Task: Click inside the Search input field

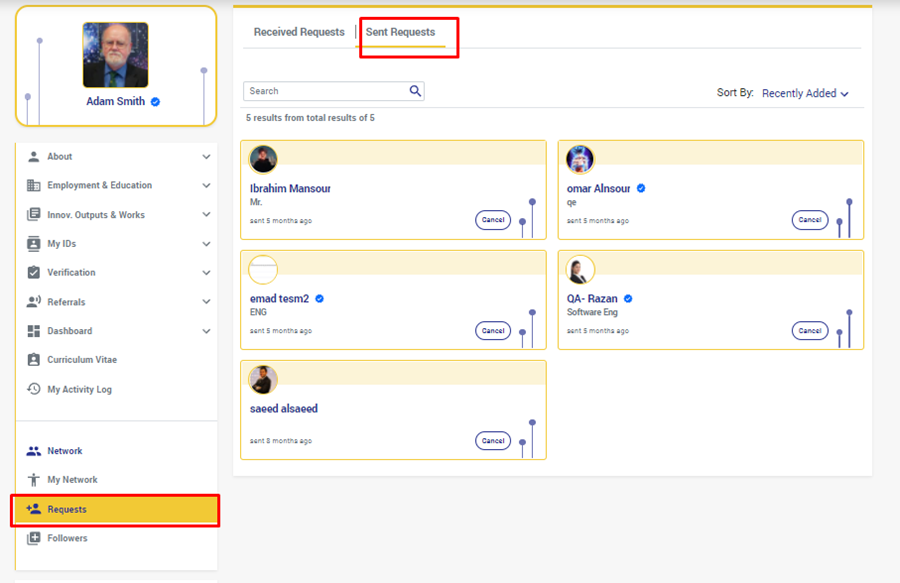Action: (x=325, y=91)
